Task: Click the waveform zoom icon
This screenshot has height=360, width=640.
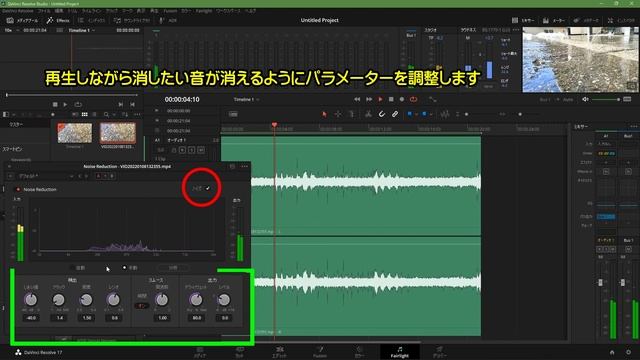Action: [x=445, y=114]
